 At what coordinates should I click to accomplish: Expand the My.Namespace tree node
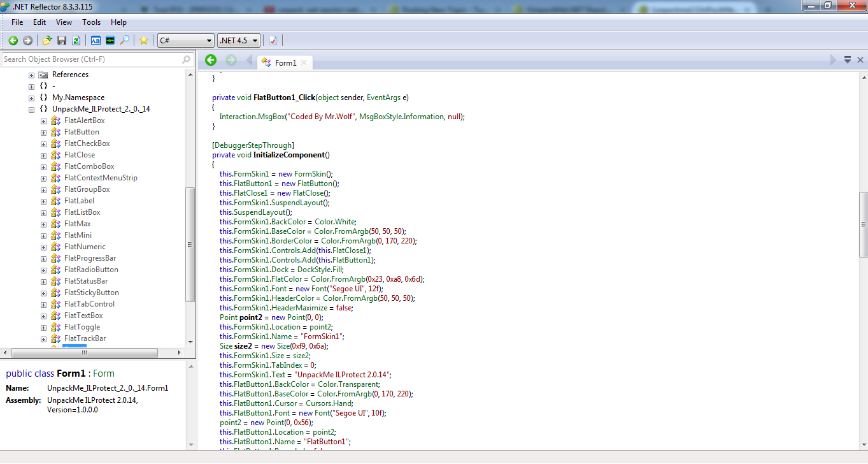coord(31,98)
